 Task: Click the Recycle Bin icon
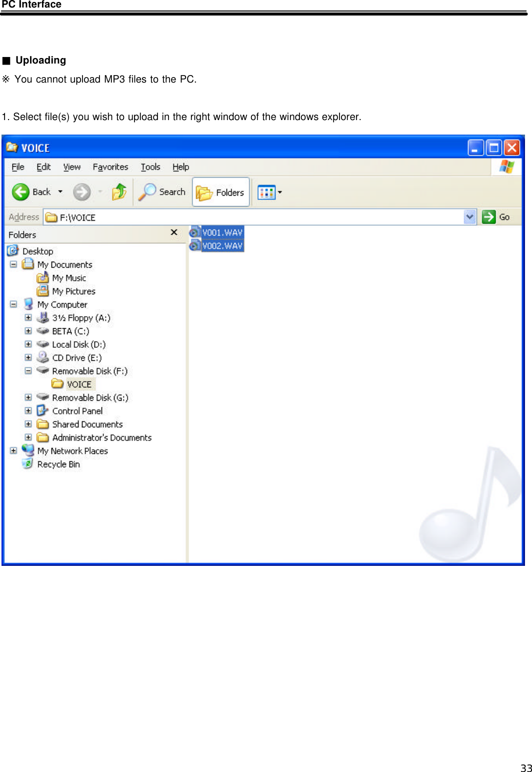coord(28,464)
